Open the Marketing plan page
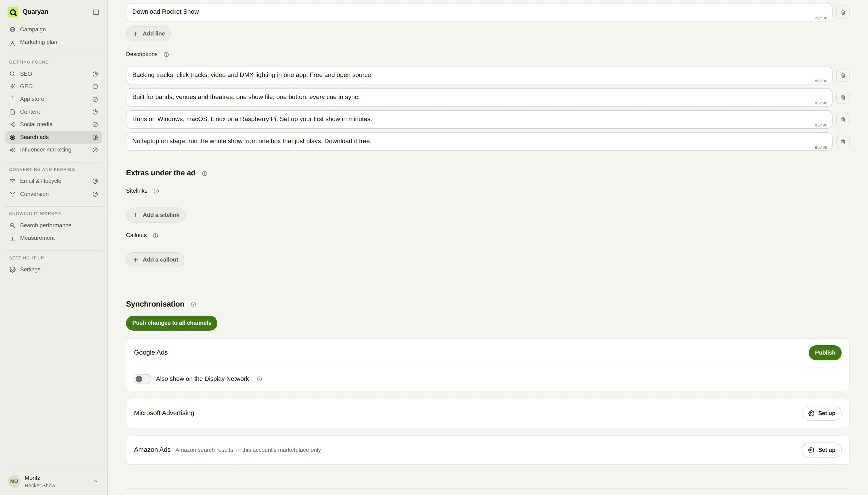 53,42
